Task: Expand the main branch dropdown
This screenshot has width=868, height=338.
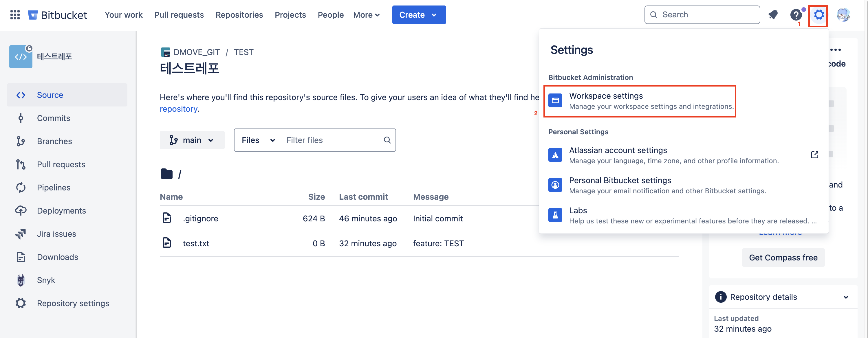Action: click(192, 140)
